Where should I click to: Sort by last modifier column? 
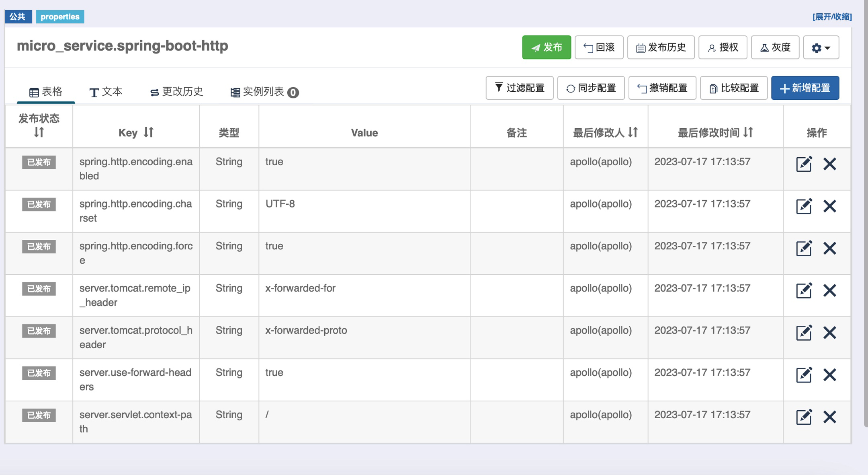[x=633, y=132]
